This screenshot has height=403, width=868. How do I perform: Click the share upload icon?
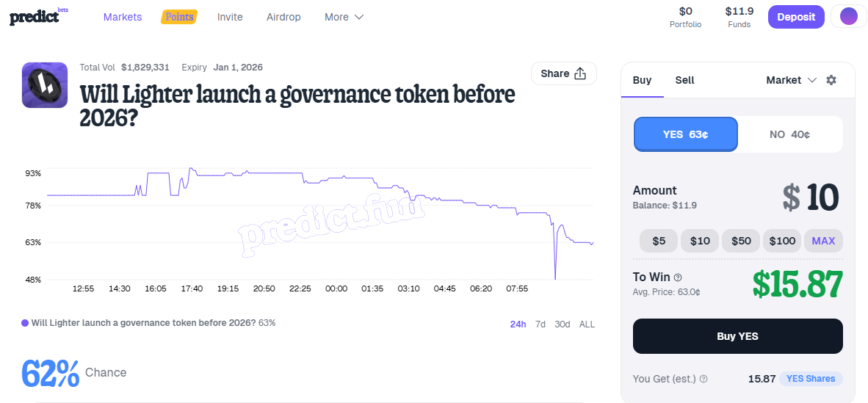(x=580, y=73)
